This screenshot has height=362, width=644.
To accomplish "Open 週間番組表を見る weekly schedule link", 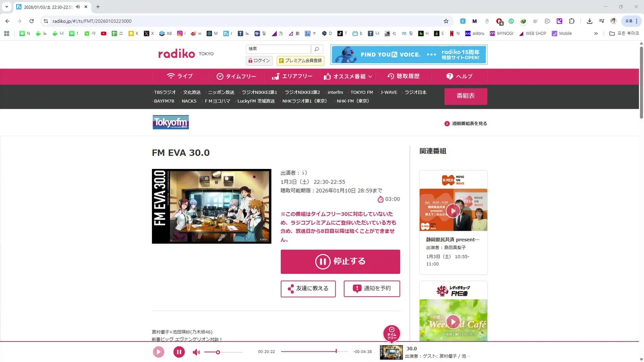I will [x=465, y=124].
